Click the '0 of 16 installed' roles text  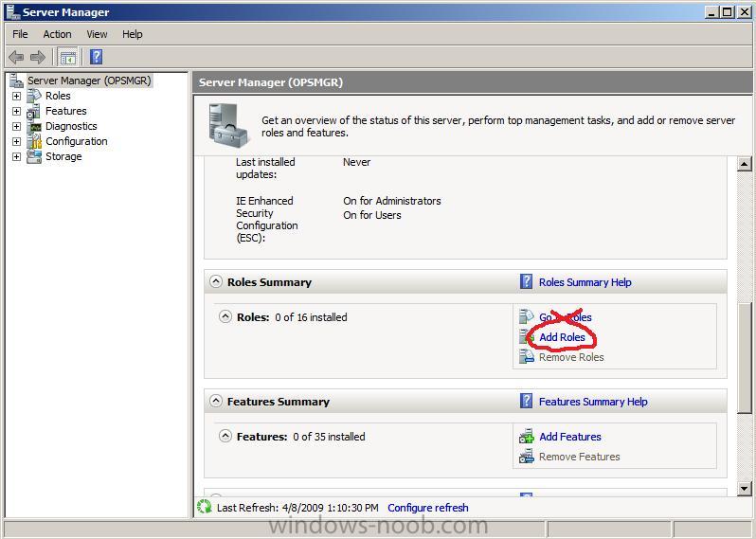pos(311,317)
